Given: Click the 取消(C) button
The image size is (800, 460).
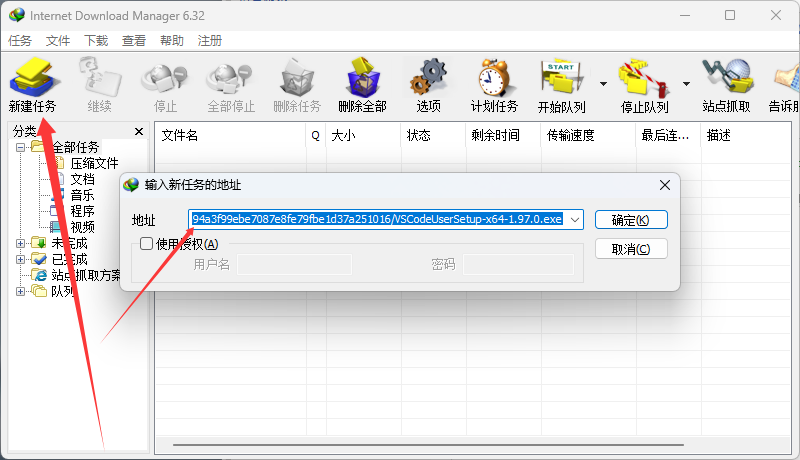Looking at the screenshot, I should click(x=631, y=249).
